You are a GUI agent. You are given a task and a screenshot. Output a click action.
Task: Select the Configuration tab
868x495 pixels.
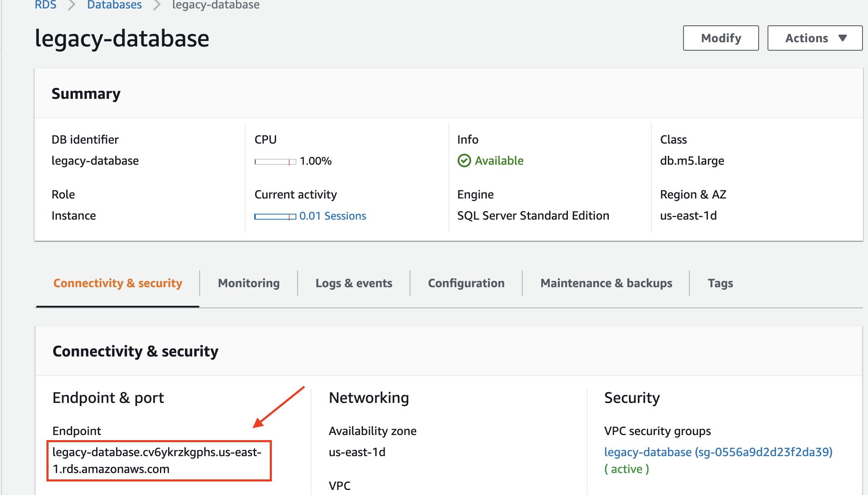tap(466, 283)
